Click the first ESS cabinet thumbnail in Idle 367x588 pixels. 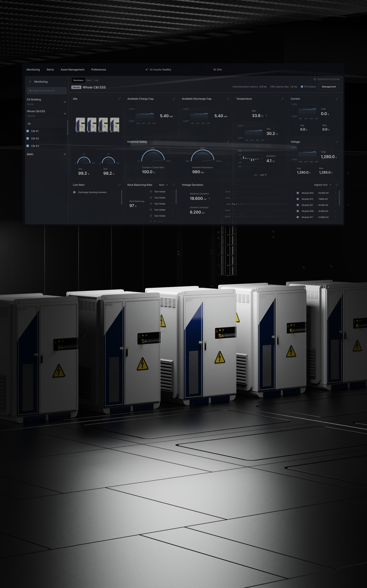point(80,125)
